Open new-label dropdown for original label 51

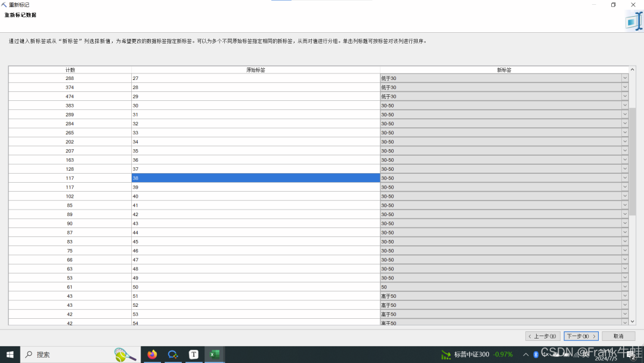click(x=625, y=296)
